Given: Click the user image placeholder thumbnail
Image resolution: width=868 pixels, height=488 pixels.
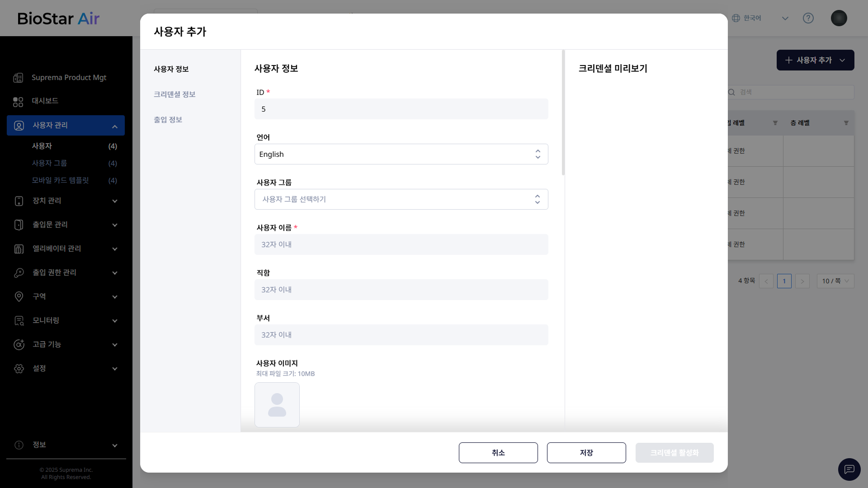Looking at the screenshot, I should click(x=277, y=405).
